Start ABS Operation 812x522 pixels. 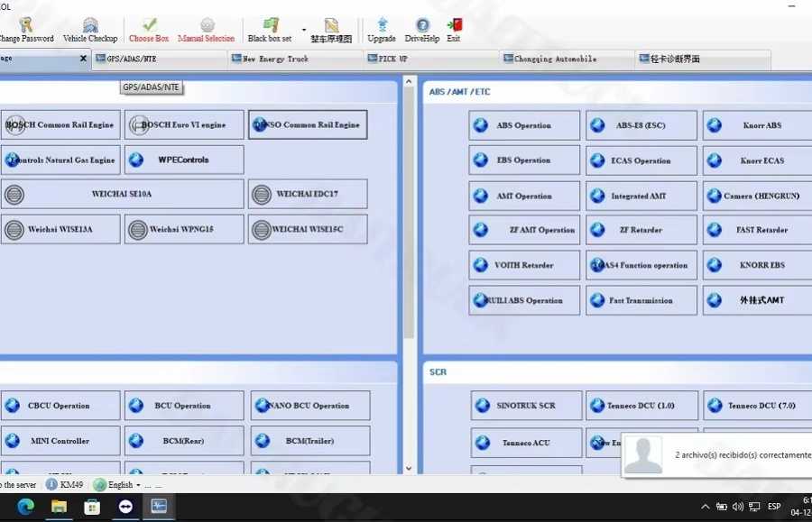click(524, 125)
